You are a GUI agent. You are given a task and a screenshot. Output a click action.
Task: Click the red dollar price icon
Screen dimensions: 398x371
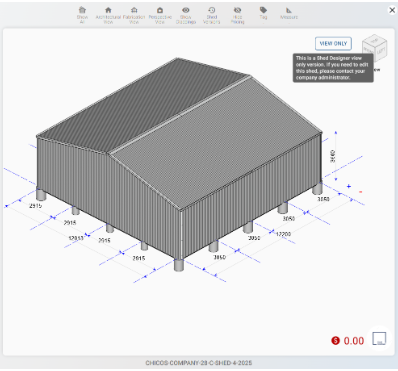(335, 340)
